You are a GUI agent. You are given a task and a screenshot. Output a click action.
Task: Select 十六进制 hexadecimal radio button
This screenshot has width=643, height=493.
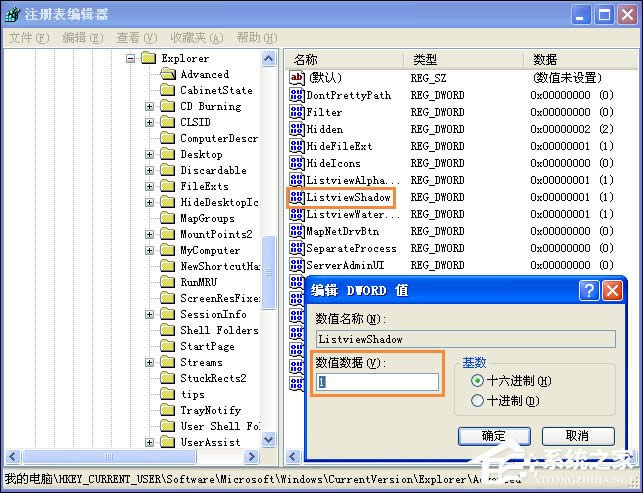click(477, 381)
